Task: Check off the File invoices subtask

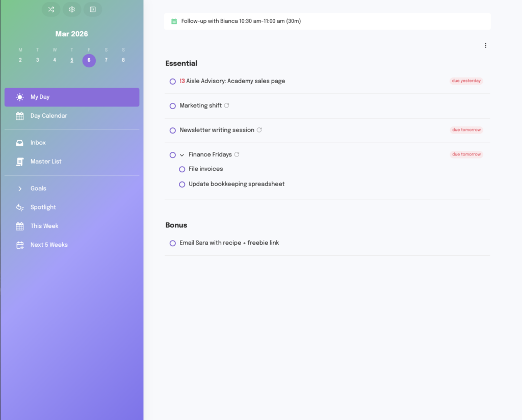Action: 182,169
